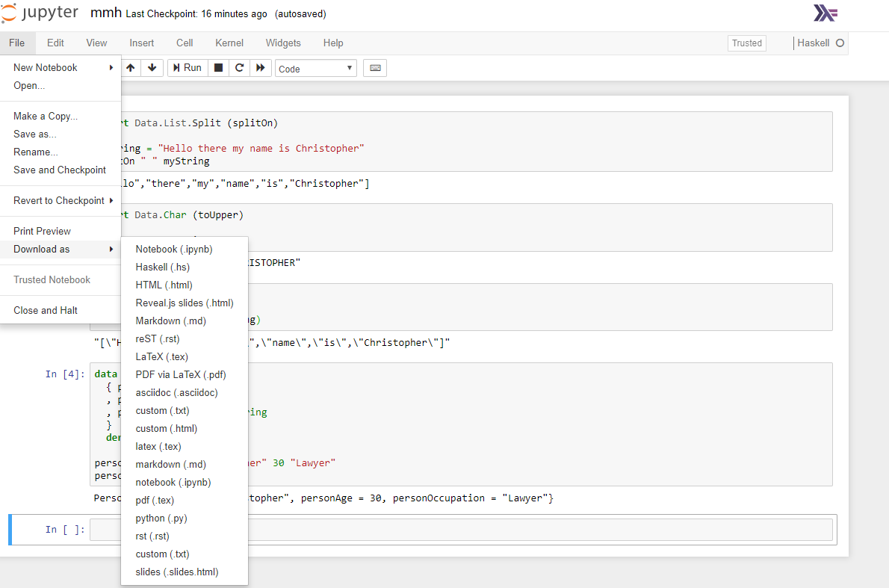Screen dimensions: 889x588
Task: Select Close and Halt
Action: (61, 311)
